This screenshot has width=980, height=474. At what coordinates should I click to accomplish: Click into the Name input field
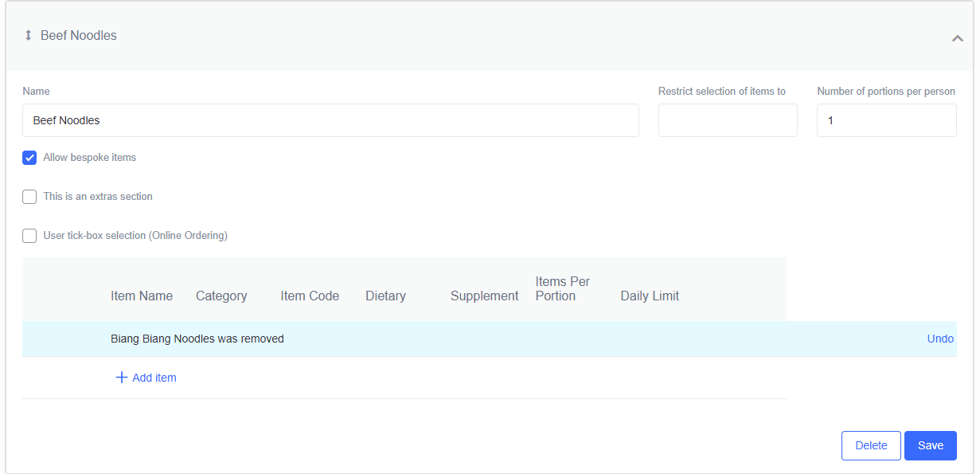pyautogui.click(x=330, y=120)
